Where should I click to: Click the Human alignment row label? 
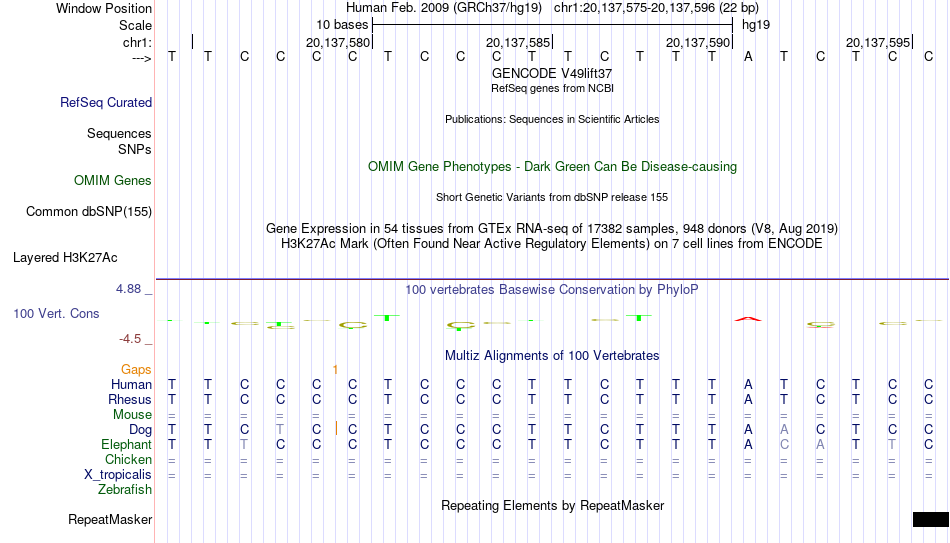click(131, 385)
